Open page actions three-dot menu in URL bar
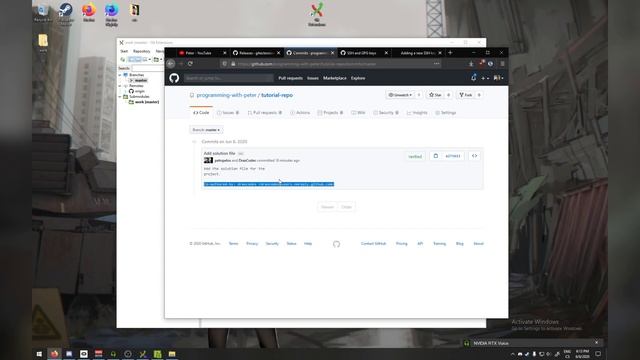 (x=436, y=64)
